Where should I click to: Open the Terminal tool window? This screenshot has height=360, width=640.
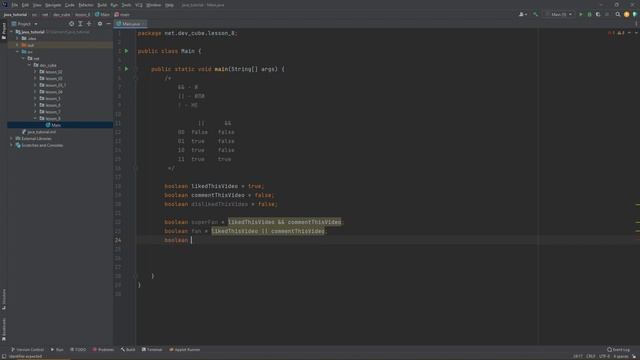pos(152,350)
